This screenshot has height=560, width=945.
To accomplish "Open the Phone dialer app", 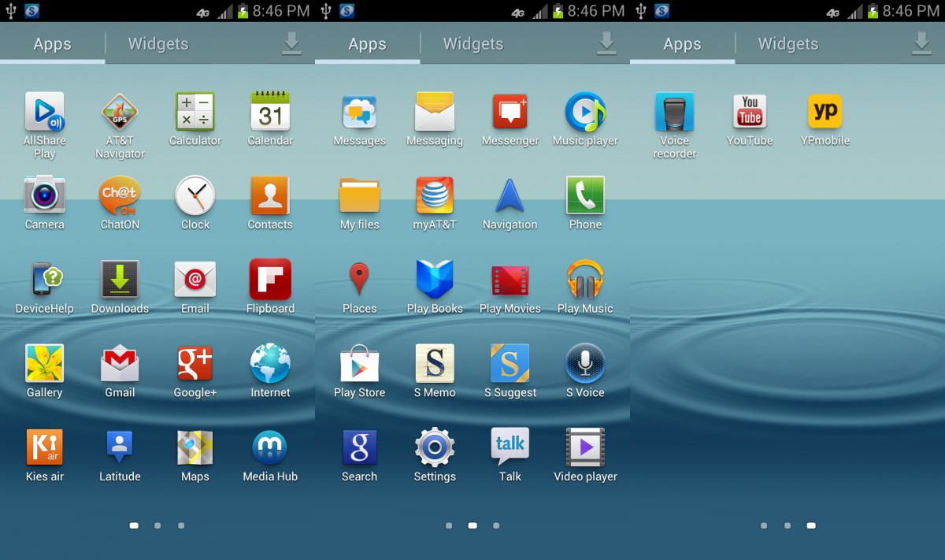I will [585, 195].
